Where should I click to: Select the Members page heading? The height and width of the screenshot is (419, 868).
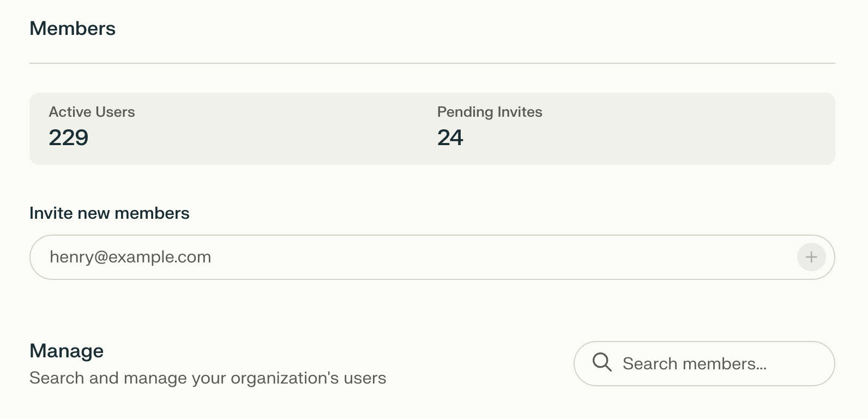pyautogui.click(x=73, y=28)
